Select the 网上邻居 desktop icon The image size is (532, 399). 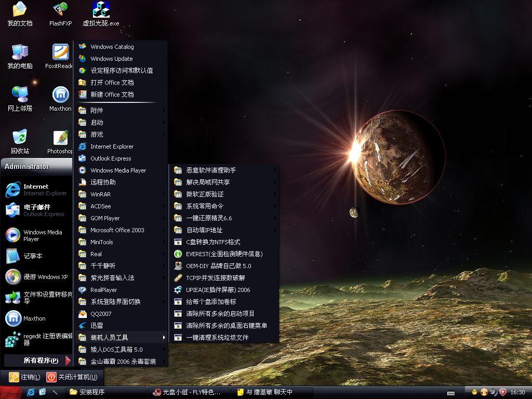point(20,99)
